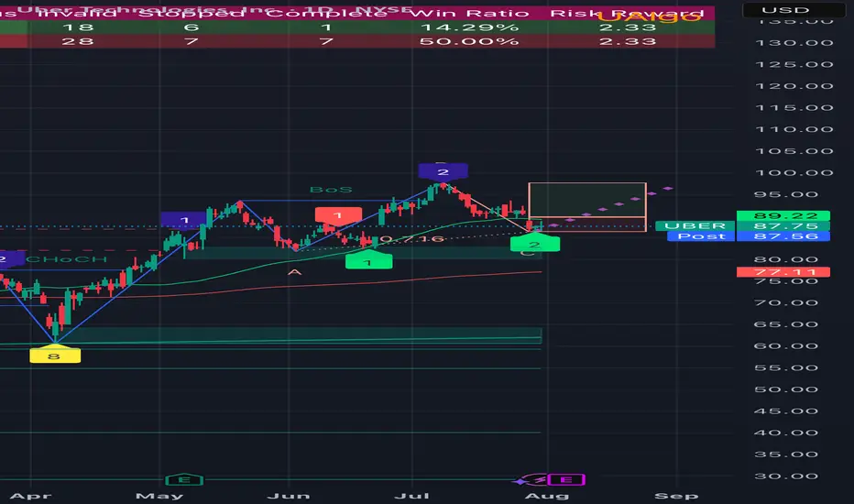Click the Jun label on time axis
The height and width of the screenshot is (504, 854).
(x=289, y=496)
